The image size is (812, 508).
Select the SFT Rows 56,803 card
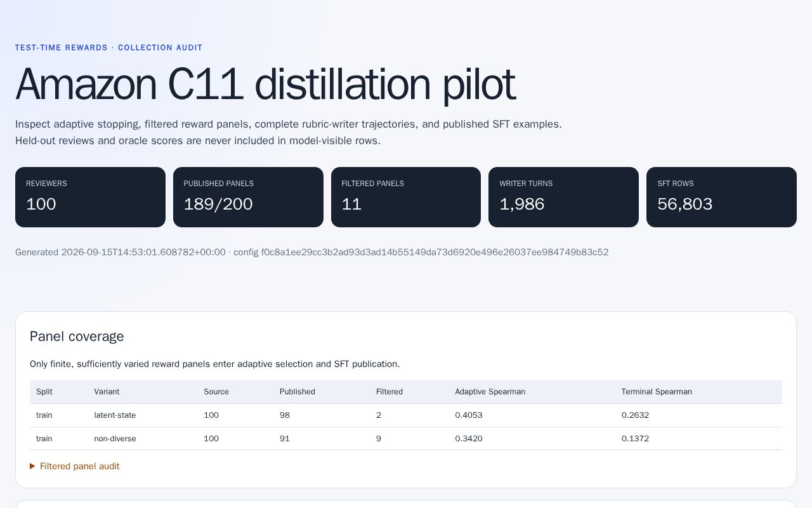tap(721, 197)
